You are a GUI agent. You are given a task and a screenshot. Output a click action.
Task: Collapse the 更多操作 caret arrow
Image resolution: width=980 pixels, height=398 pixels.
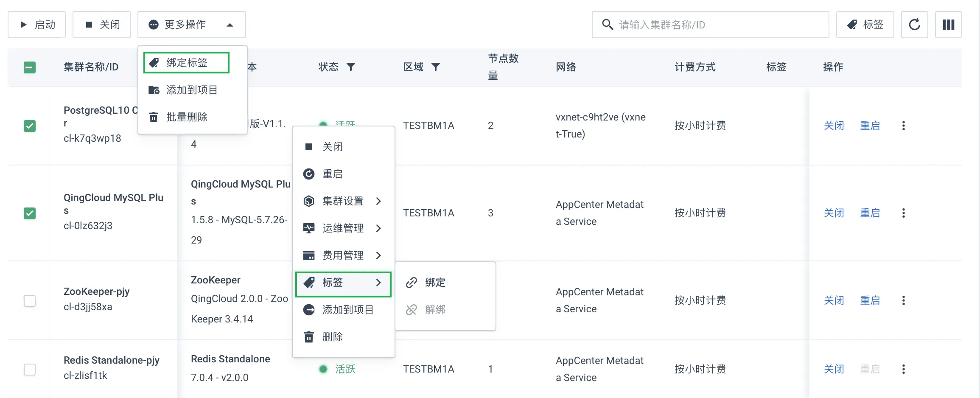point(230,25)
